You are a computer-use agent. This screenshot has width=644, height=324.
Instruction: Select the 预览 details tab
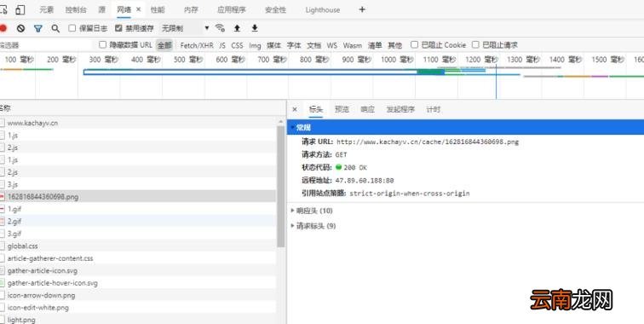click(x=342, y=109)
